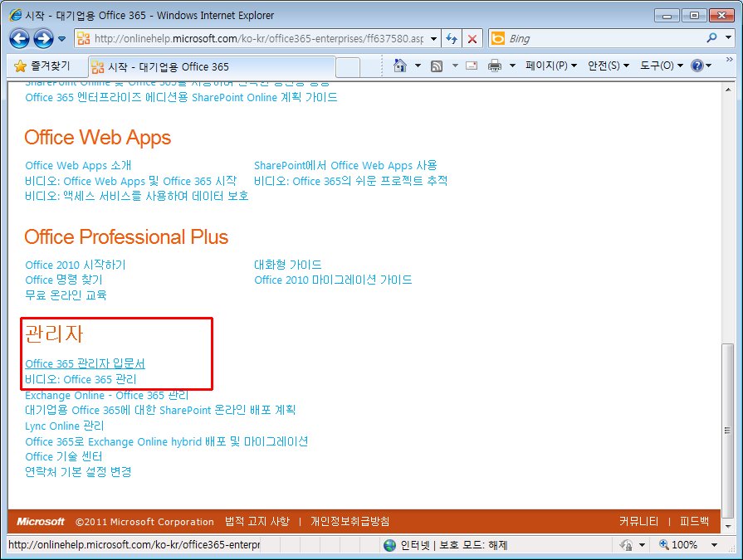743x560 pixels.
Task: Click the RSS feeds icon
Action: [437, 66]
